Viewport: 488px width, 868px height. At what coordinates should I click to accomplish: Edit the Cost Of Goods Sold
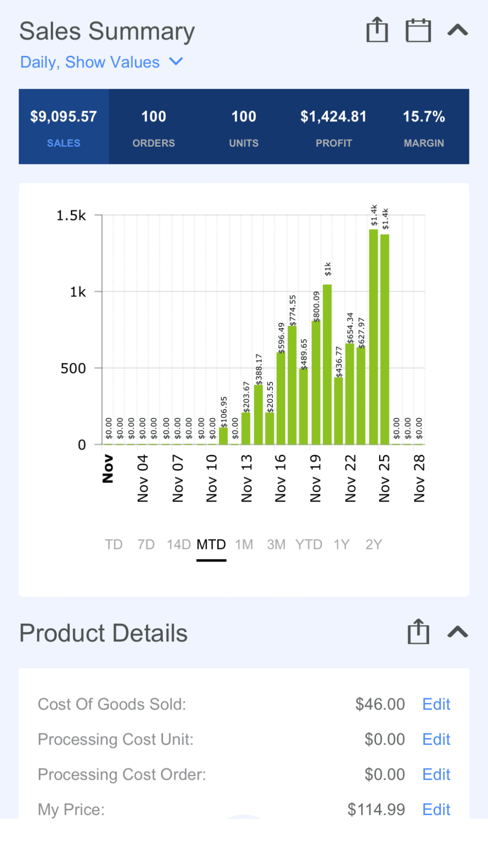click(x=436, y=704)
